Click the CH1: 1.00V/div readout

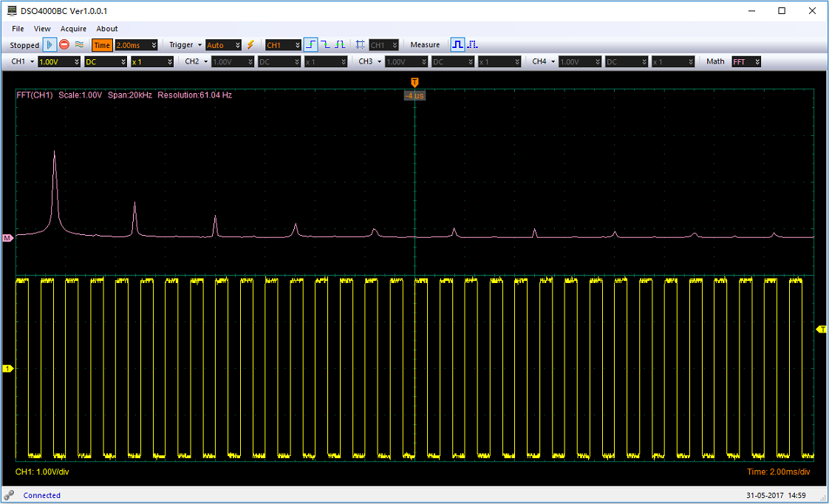coord(42,471)
